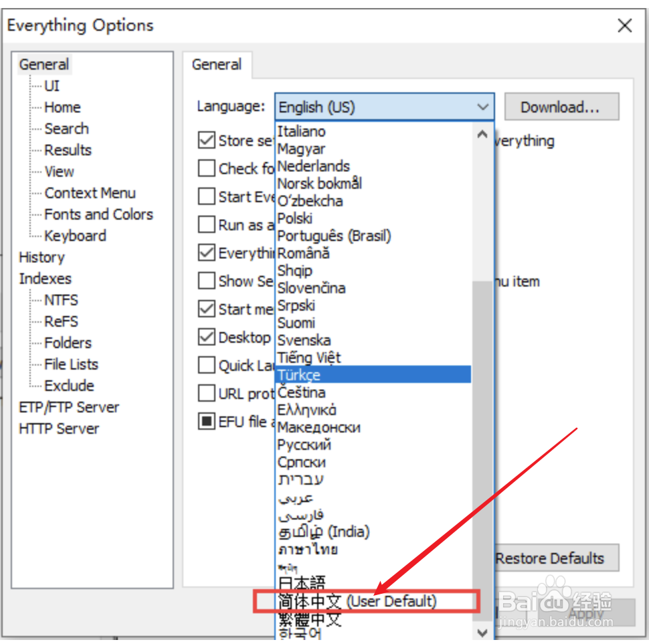
Task: Open the Context Menu options page
Action: click(x=90, y=193)
